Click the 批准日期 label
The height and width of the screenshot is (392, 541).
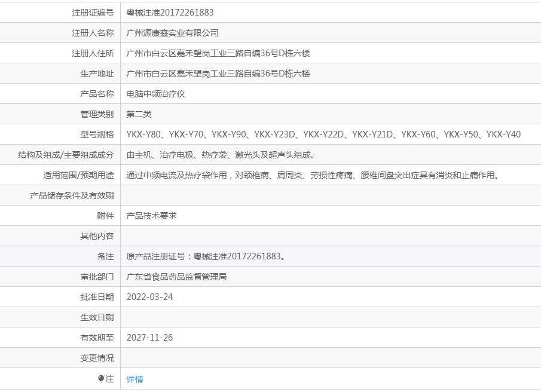click(x=97, y=297)
